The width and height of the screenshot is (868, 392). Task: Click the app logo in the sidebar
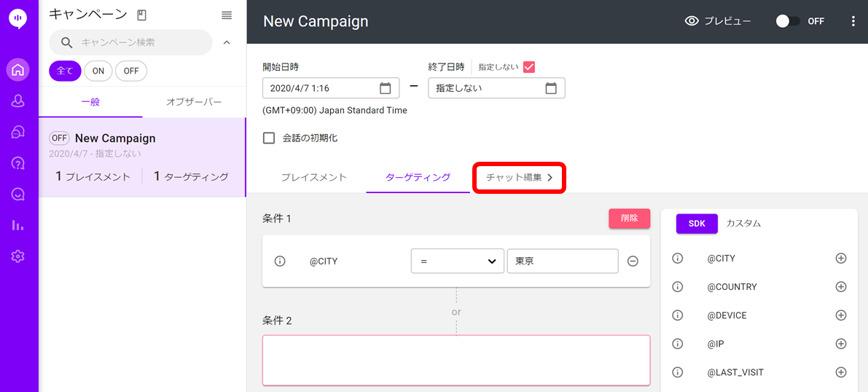tap(18, 19)
